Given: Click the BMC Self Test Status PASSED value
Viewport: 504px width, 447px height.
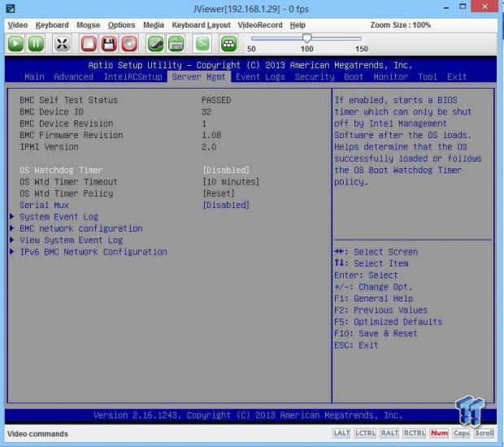Looking at the screenshot, I should coord(216,100).
